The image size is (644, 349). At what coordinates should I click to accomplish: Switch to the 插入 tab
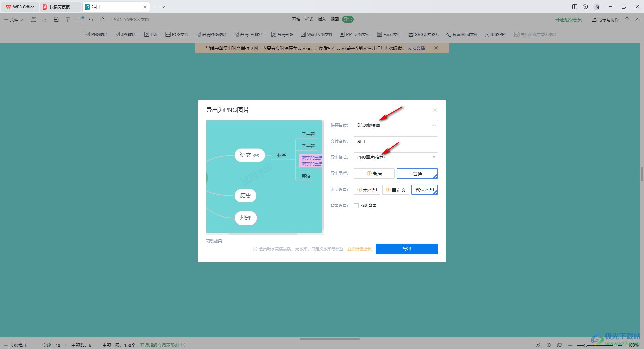pos(322,19)
